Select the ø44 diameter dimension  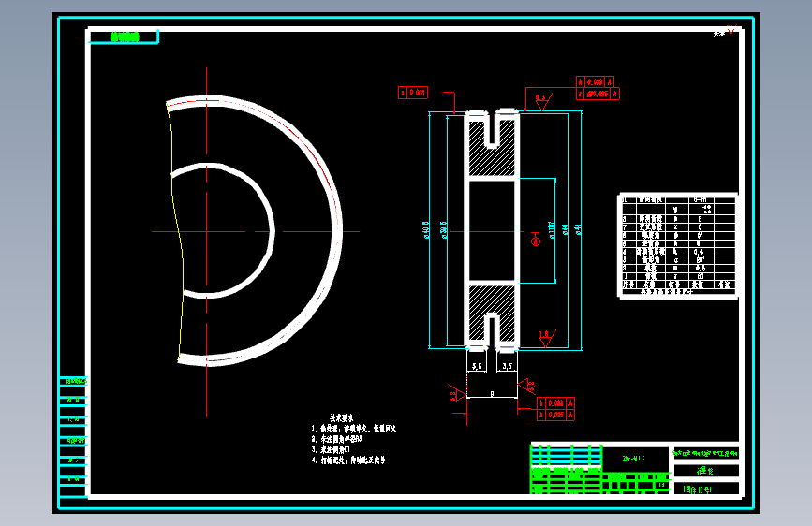click(579, 229)
